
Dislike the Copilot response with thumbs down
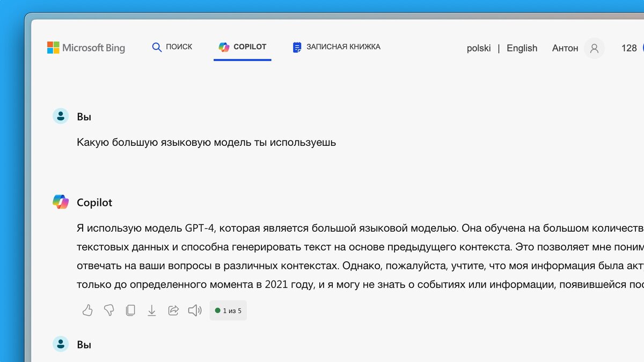109,311
